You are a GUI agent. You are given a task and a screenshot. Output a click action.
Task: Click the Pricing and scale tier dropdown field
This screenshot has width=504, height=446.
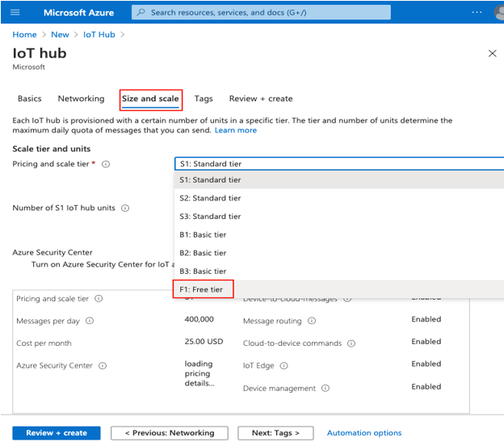(x=339, y=164)
